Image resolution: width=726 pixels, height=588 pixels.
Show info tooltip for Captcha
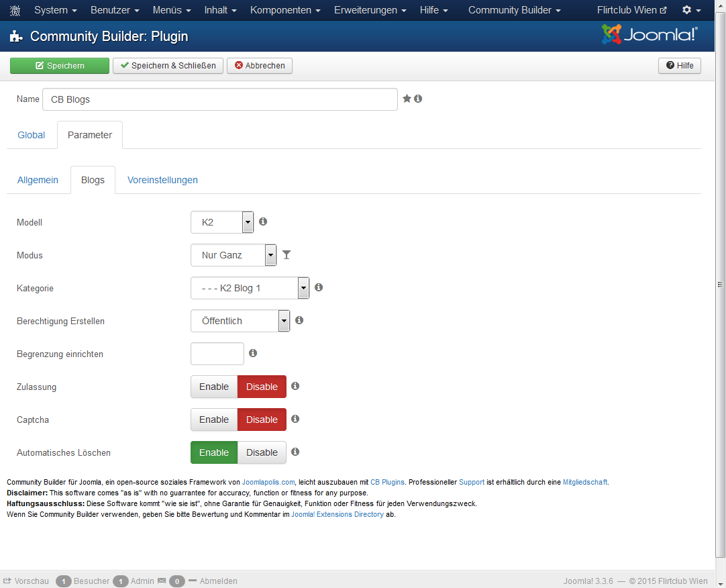tap(295, 419)
